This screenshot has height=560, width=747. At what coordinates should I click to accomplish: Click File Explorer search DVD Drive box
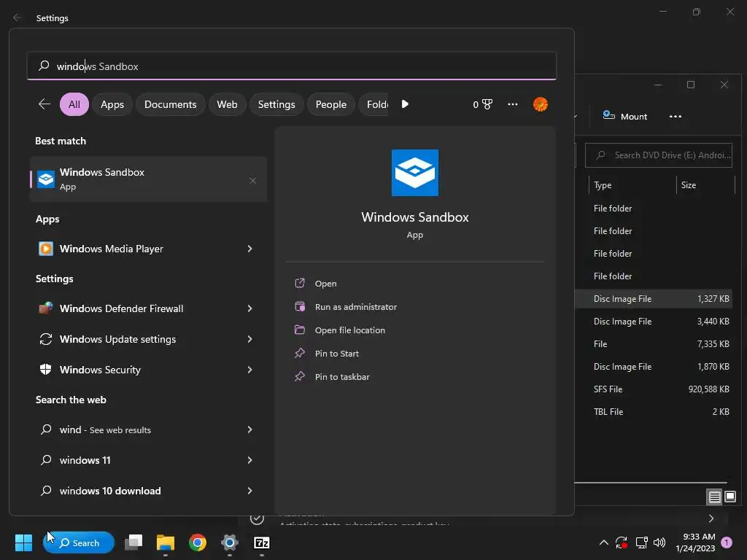click(659, 155)
